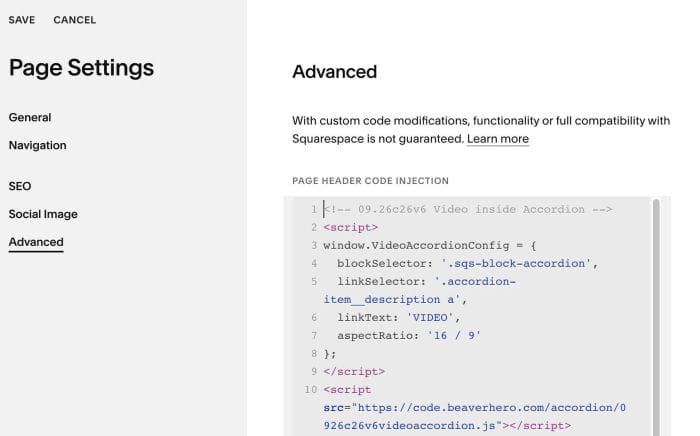Click the beaverhero script src URL

475,417
